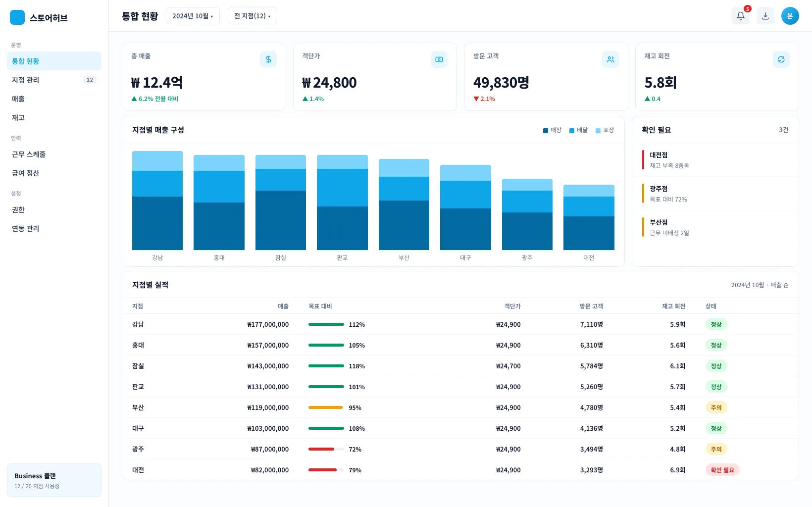Open the 대전점 재고 부족 alert
Viewport: 812px width, 507px height.
click(715, 160)
